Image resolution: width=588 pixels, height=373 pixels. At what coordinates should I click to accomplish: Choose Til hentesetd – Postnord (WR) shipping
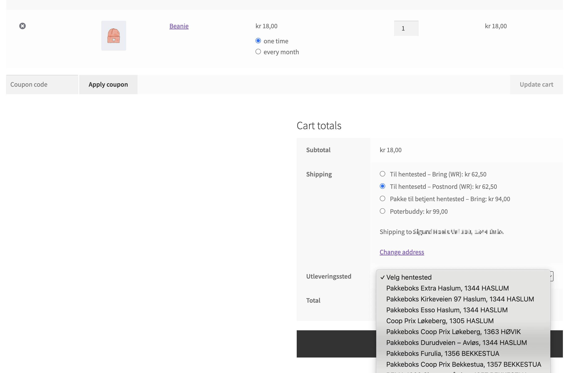point(382,186)
